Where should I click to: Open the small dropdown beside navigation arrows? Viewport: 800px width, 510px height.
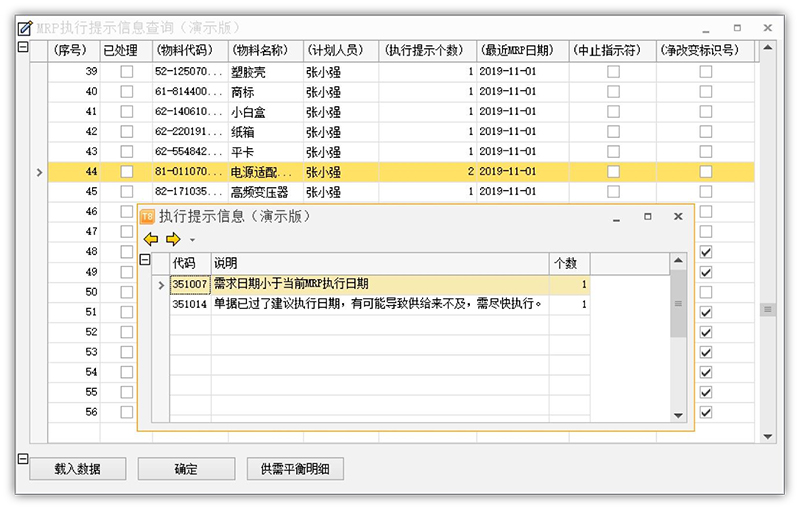pos(192,240)
